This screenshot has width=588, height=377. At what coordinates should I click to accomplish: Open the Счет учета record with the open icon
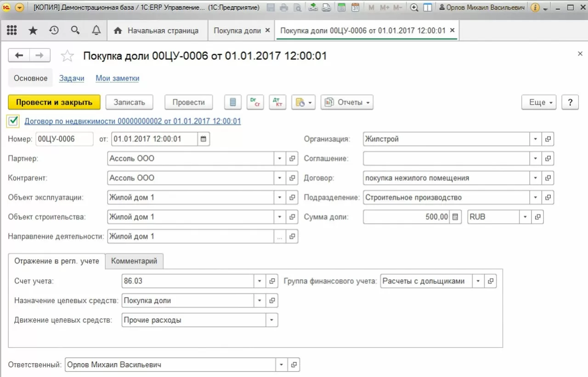[x=272, y=281]
